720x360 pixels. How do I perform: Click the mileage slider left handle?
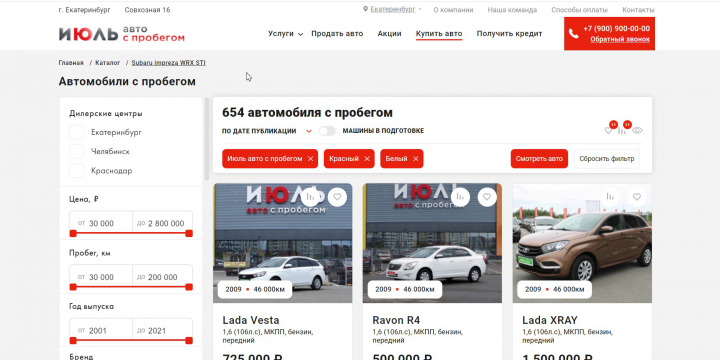coord(73,287)
